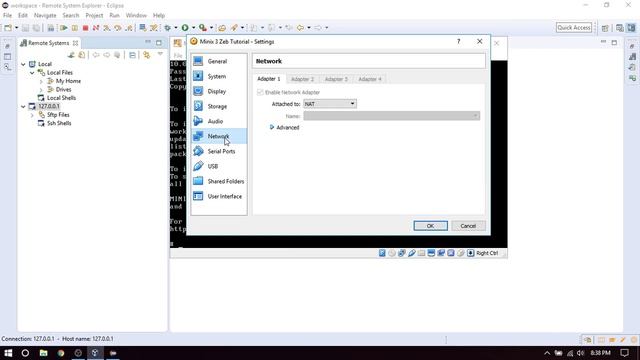Viewport: 640px width, 360px height.
Task: Click the question mark Help button in Settings
Action: coord(459,42)
